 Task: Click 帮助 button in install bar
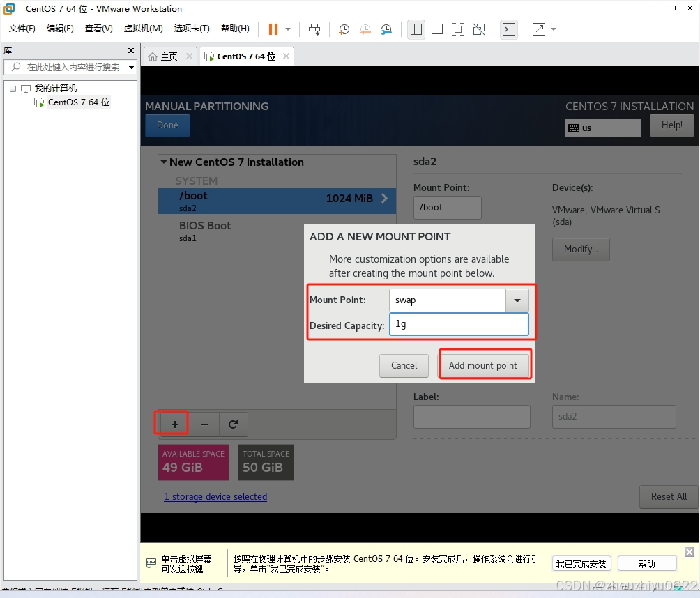coord(646,564)
